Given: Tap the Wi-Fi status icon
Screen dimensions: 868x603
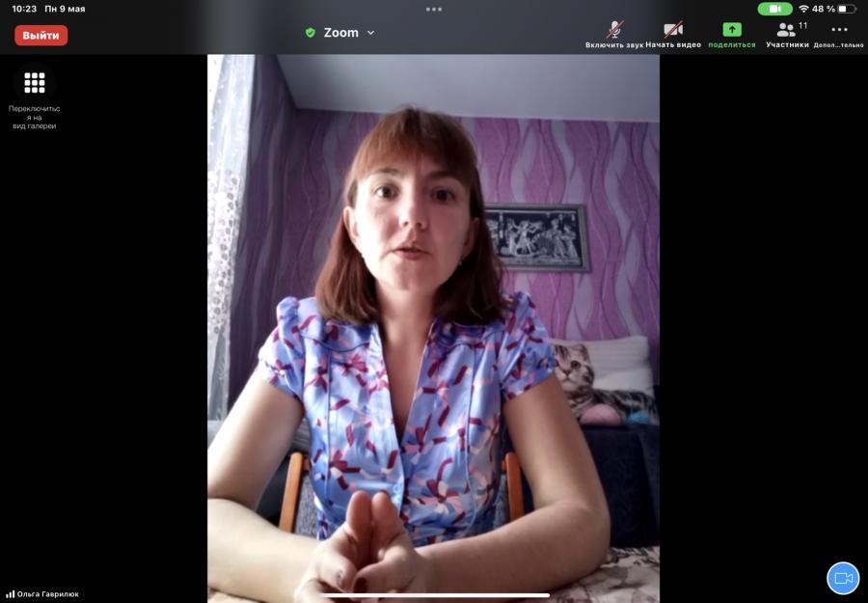Looking at the screenshot, I should coord(803,9).
